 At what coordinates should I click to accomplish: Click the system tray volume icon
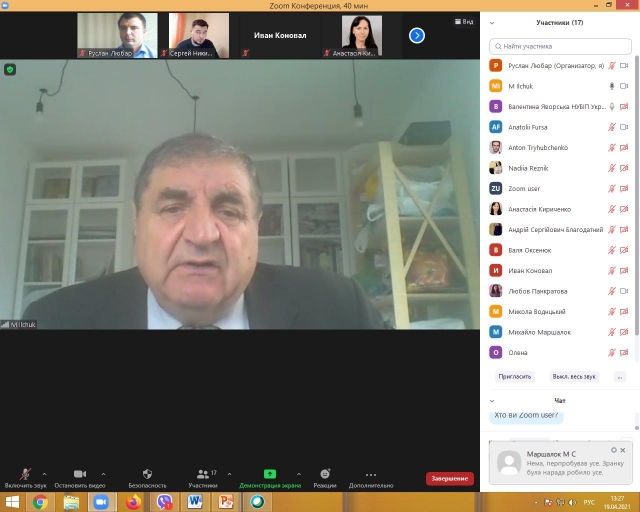tap(572, 502)
